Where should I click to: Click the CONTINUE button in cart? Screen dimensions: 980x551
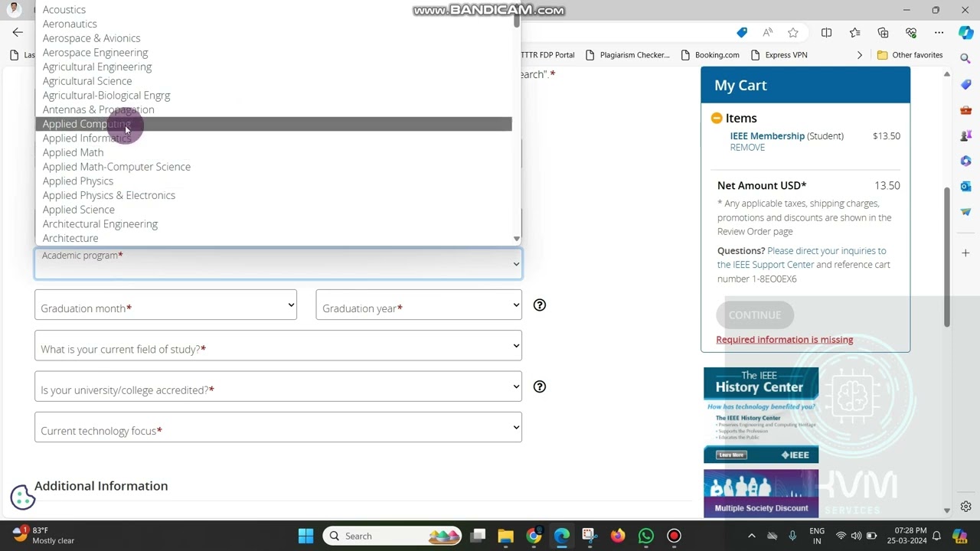(x=755, y=315)
